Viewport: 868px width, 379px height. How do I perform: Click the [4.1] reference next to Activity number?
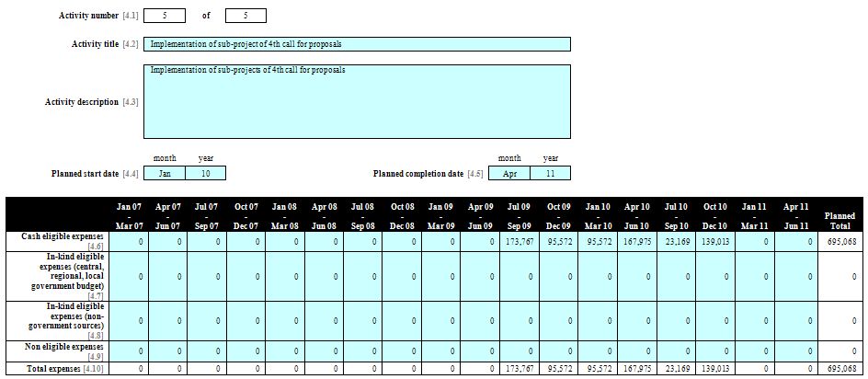coord(130,16)
